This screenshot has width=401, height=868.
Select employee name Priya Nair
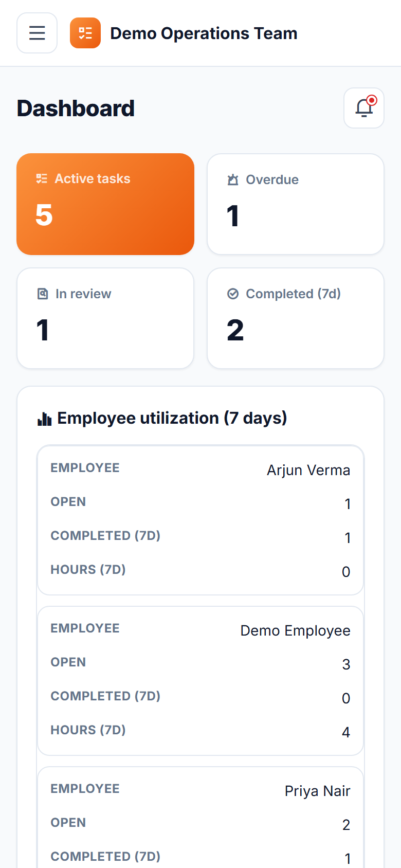tap(318, 791)
